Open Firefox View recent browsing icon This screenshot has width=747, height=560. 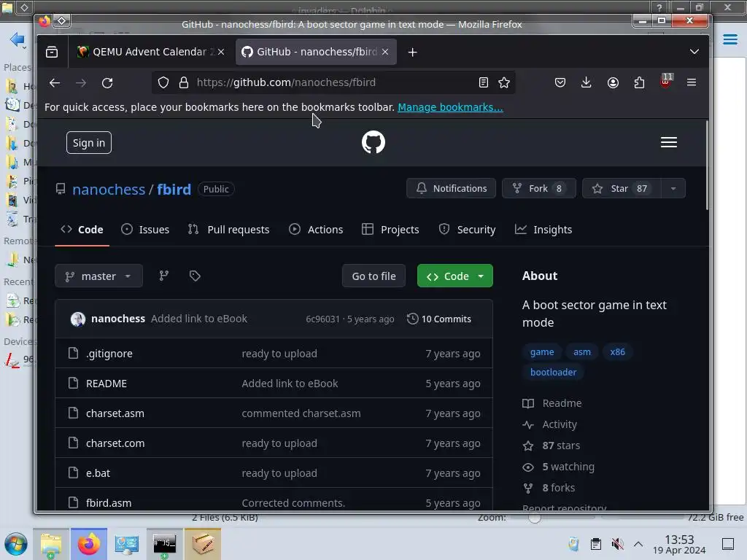click(52, 52)
